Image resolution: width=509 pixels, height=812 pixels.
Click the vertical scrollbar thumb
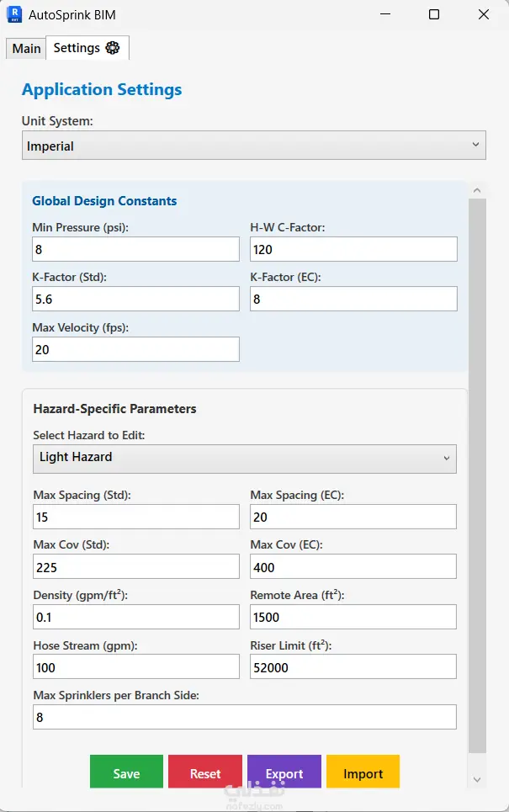click(x=477, y=475)
